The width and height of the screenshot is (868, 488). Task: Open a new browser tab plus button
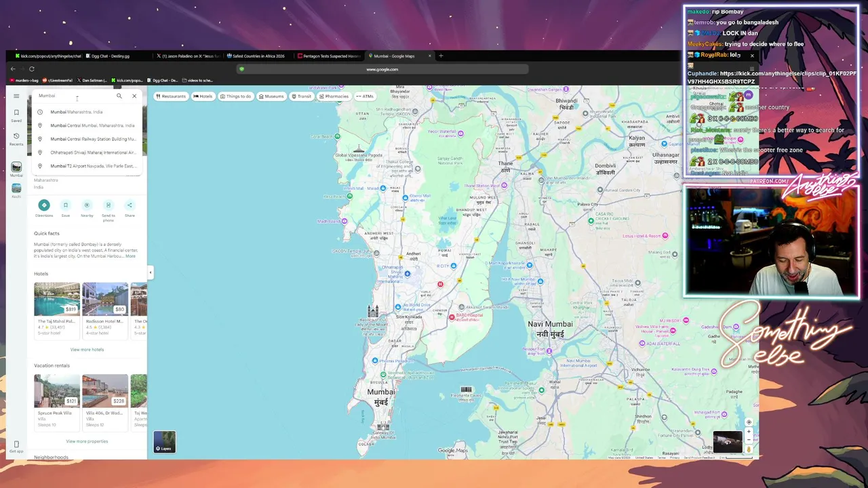[441, 56]
